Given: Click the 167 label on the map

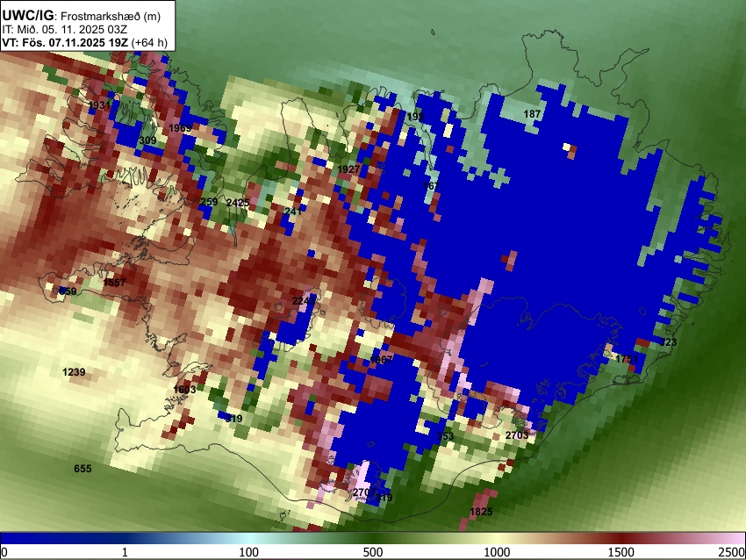Looking at the screenshot, I should pos(431,185).
